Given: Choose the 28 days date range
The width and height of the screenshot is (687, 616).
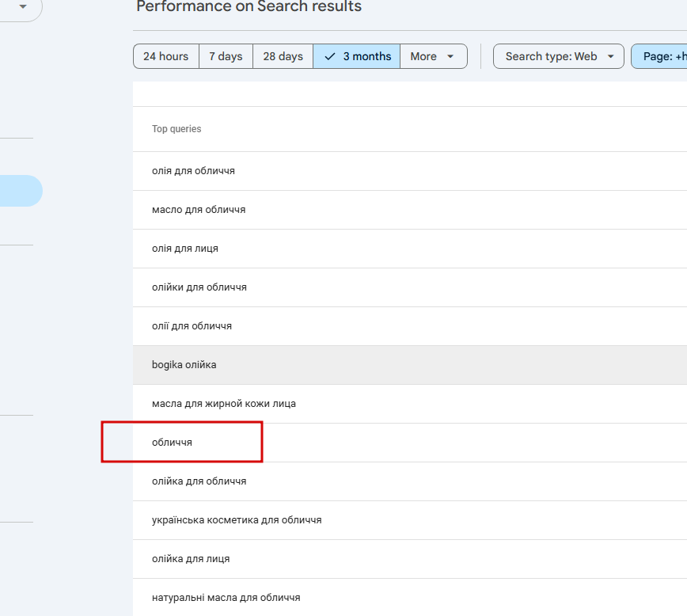Looking at the screenshot, I should point(283,56).
